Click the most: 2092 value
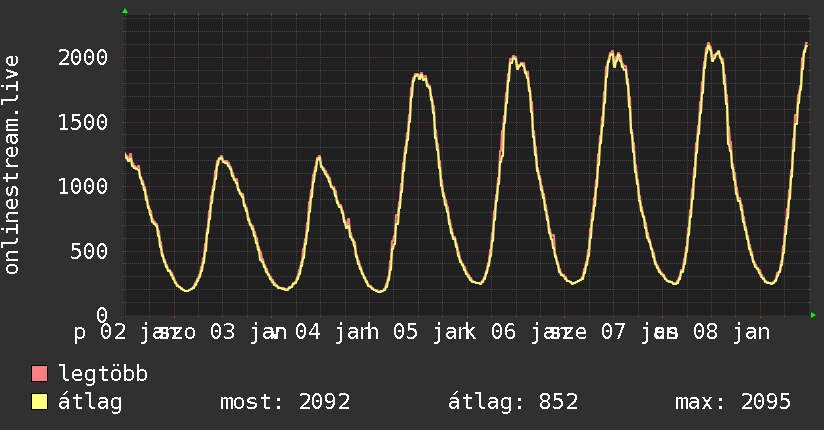The height and width of the screenshot is (430, 824). pyautogui.click(x=285, y=402)
